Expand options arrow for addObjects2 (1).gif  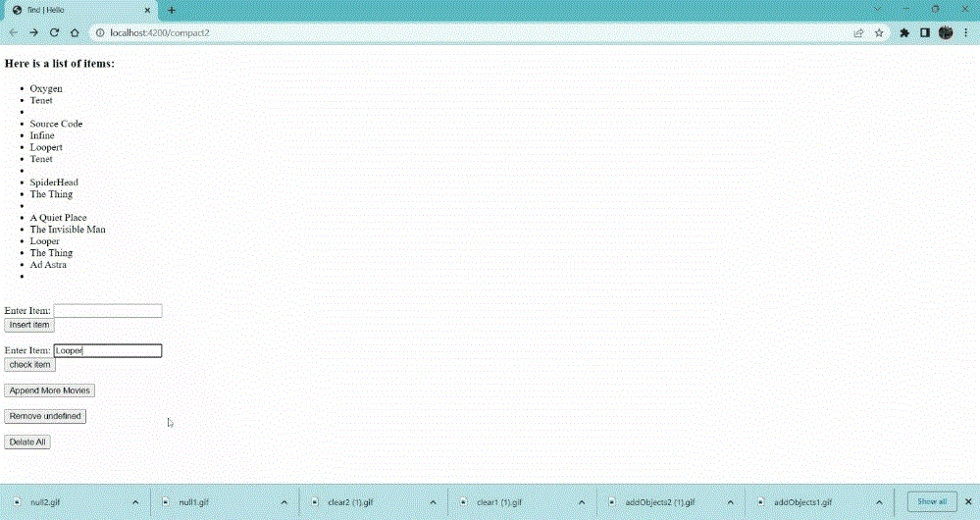coord(731,502)
